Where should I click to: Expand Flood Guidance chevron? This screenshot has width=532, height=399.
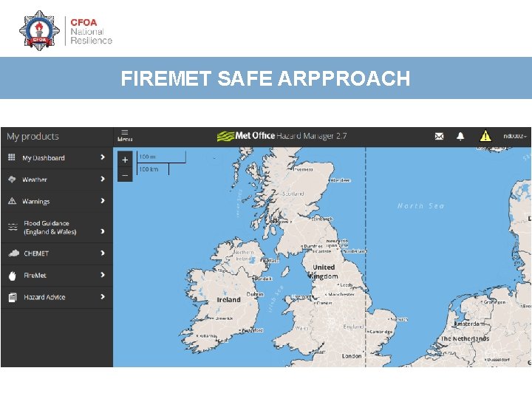[x=103, y=231]
